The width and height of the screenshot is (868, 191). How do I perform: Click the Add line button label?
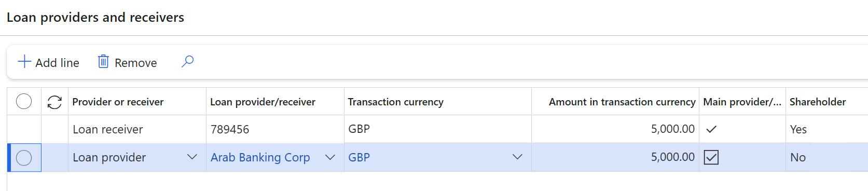pos(57,63)
